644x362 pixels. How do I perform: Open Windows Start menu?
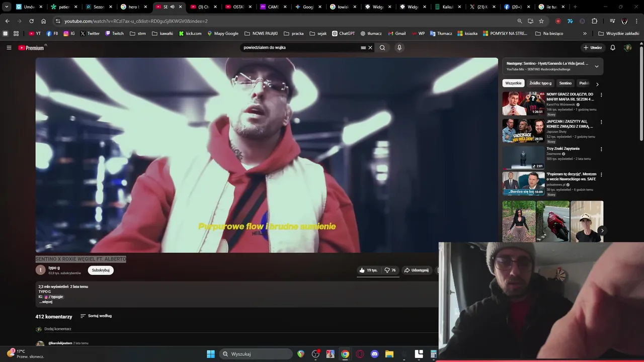[x=211, y=354]
